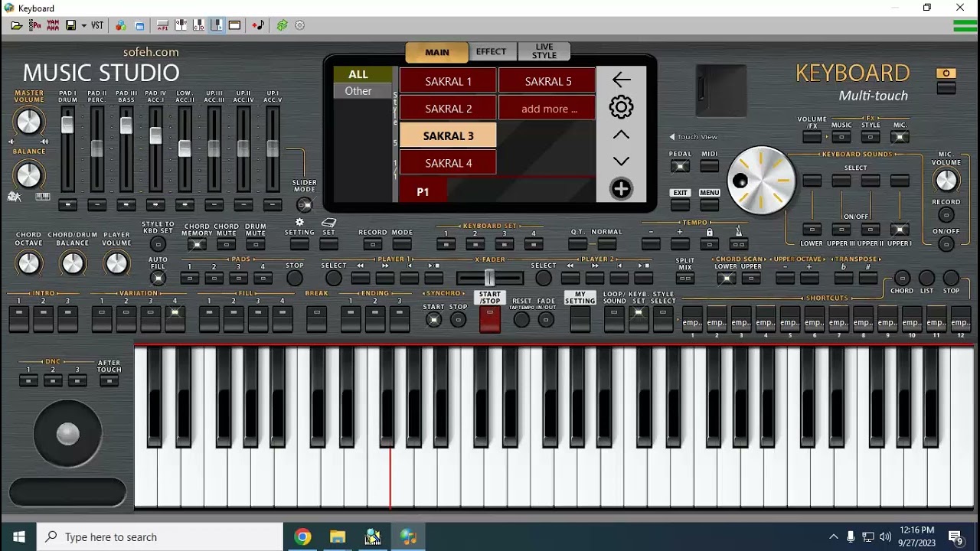This screenshot has width=980, height=551.
Task: Switch to the EFFECT tab
Action: 491,51
